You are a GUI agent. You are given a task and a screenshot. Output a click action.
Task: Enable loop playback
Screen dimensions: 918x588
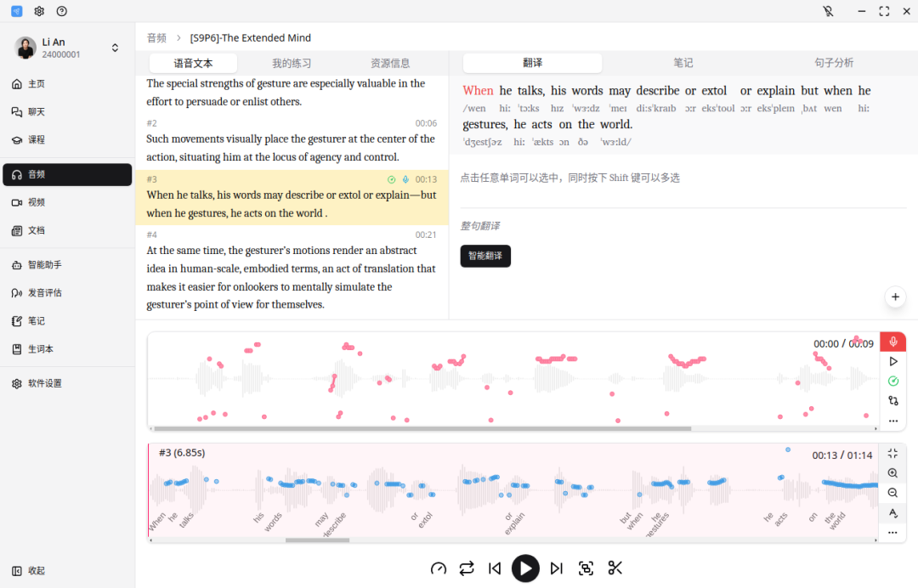[467, 568]
